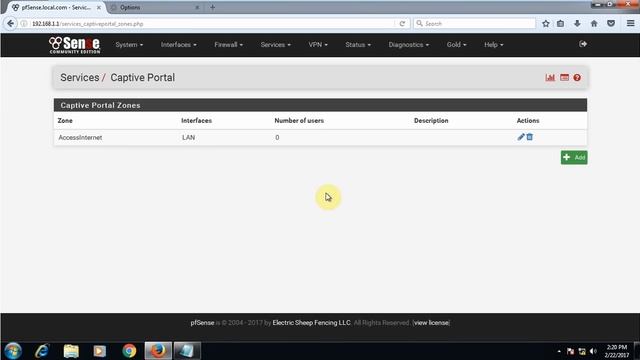Click the Pocket icon in toolbar

(x=611, y=24)
